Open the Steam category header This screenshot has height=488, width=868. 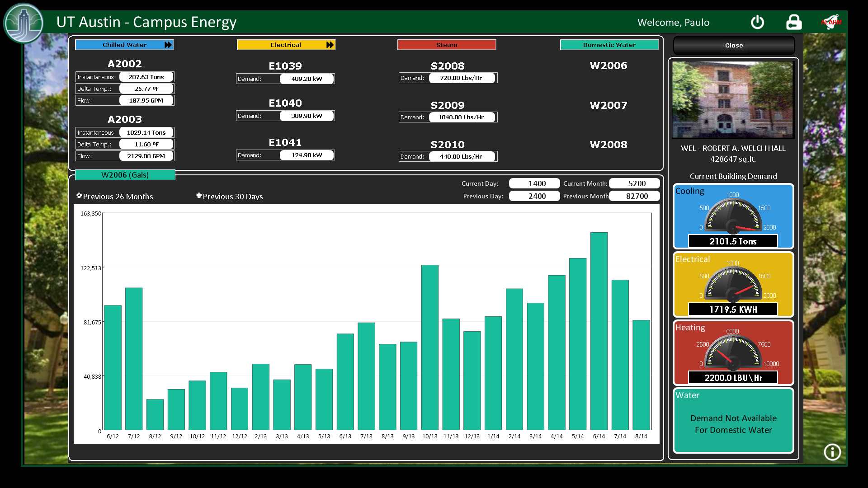447,45
